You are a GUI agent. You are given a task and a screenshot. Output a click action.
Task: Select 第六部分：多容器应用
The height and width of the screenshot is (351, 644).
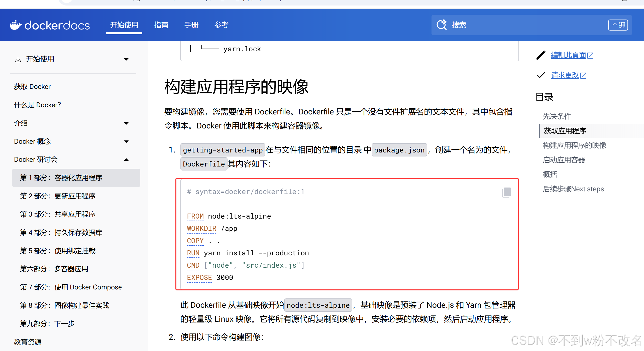tap(54, 269)
